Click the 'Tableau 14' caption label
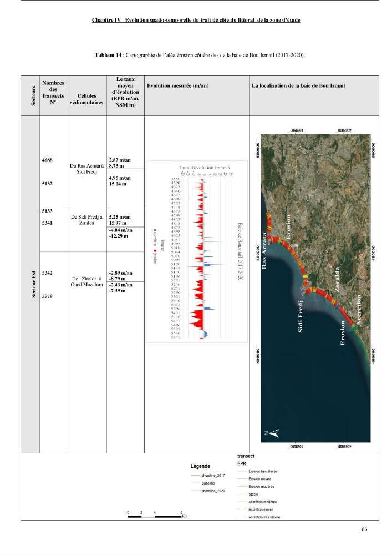The height and width of the screenshot is (555, 392). [x=108, y=55]
